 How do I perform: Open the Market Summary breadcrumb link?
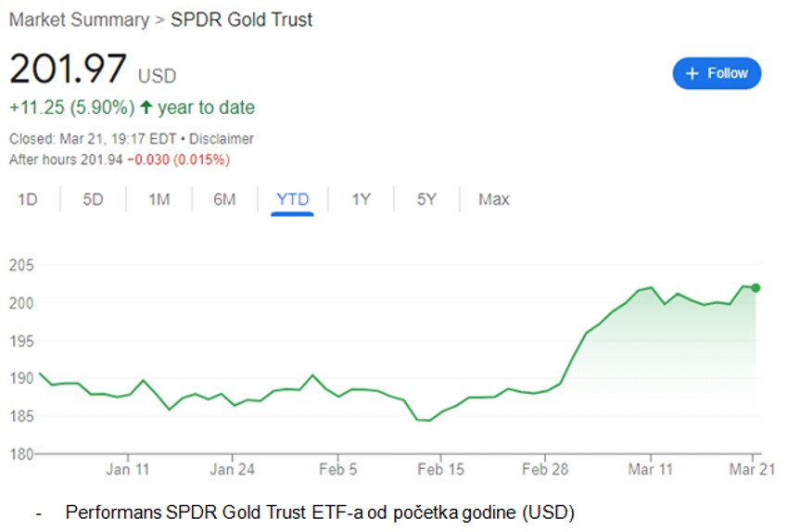(x=78, y=19)
